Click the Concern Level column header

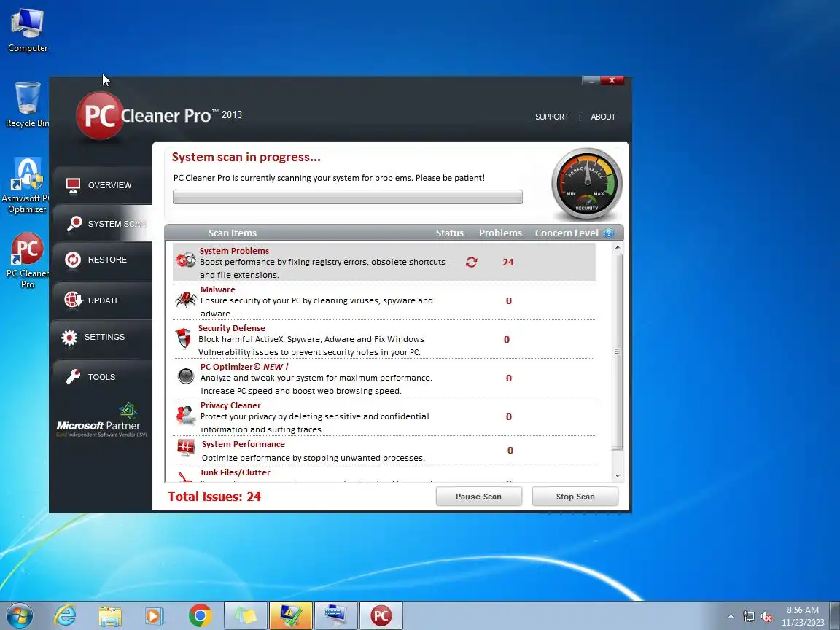tap(567, 233)
